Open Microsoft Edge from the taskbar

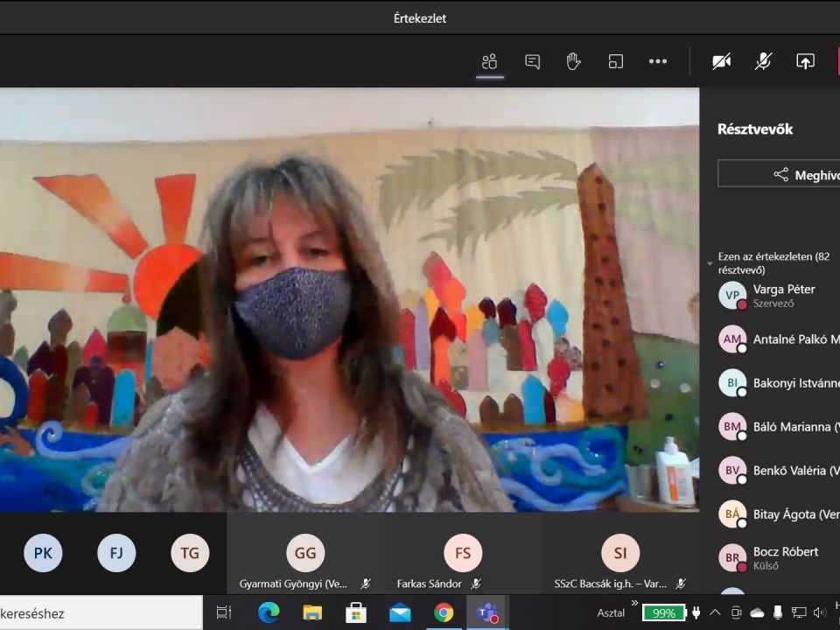[x=269, y=612]
